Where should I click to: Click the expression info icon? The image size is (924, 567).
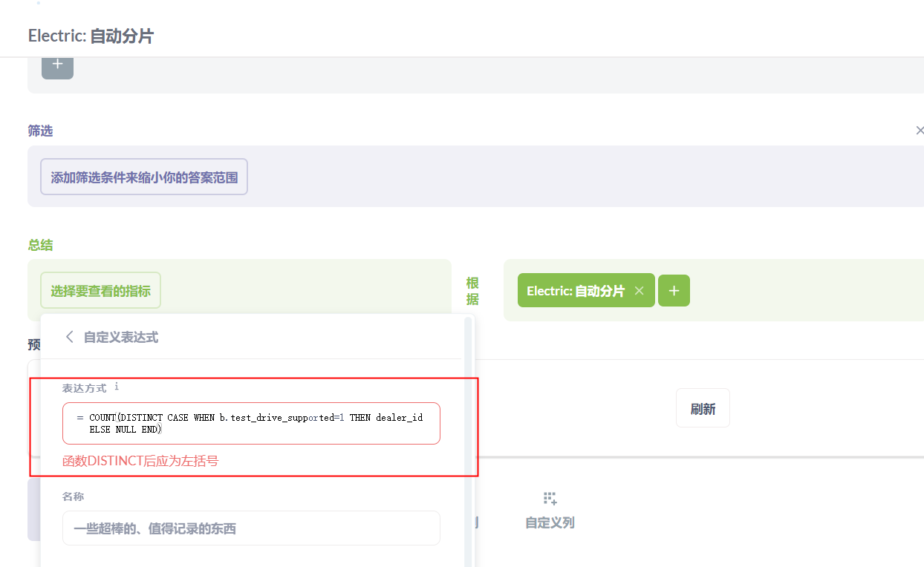coord(117,387)
